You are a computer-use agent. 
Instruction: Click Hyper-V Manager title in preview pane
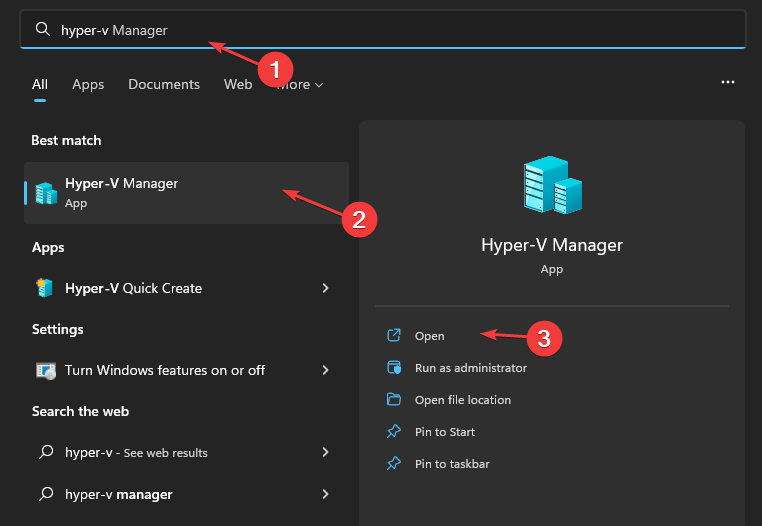(x=552, y=245)
